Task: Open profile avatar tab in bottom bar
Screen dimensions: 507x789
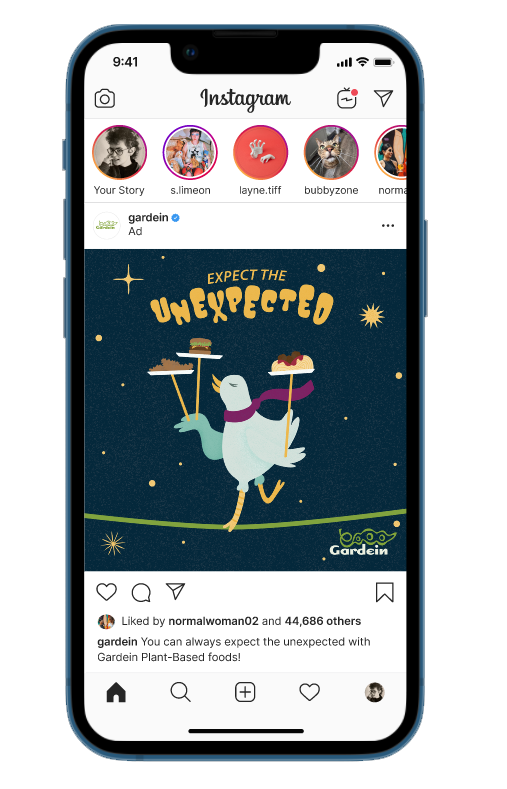Action: (374, 692)
